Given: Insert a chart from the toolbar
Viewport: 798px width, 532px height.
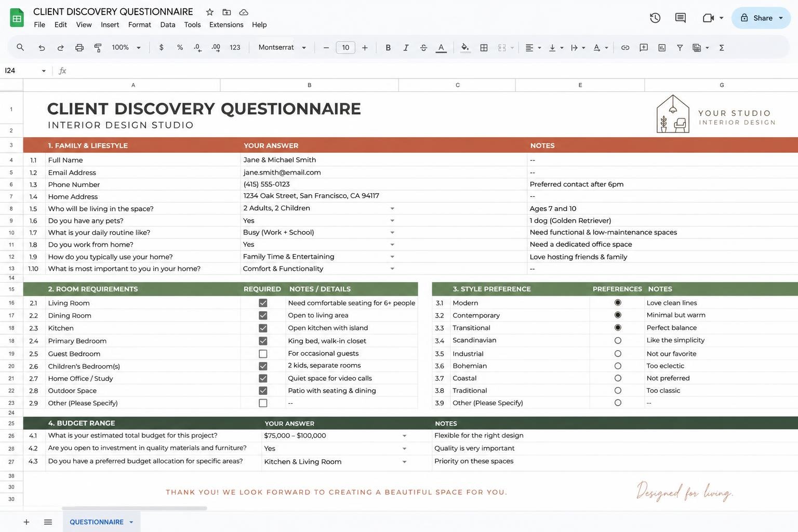Looking at the screenshot, I should (662, 48).
